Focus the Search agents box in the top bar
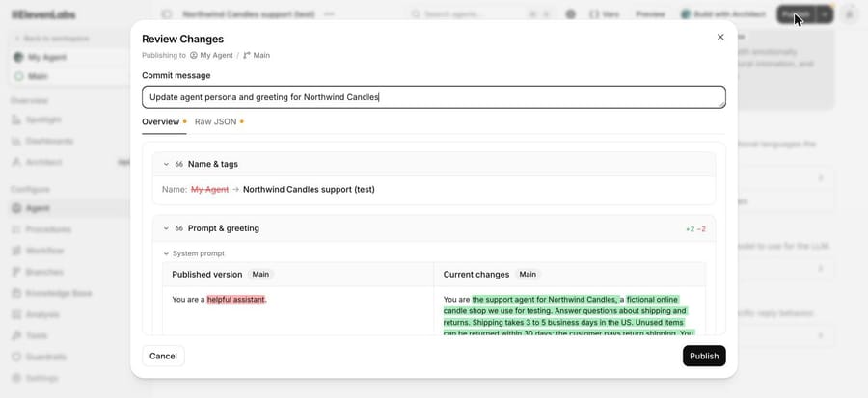Viewport: 868px width, 398px height. (x=480, y=14)
